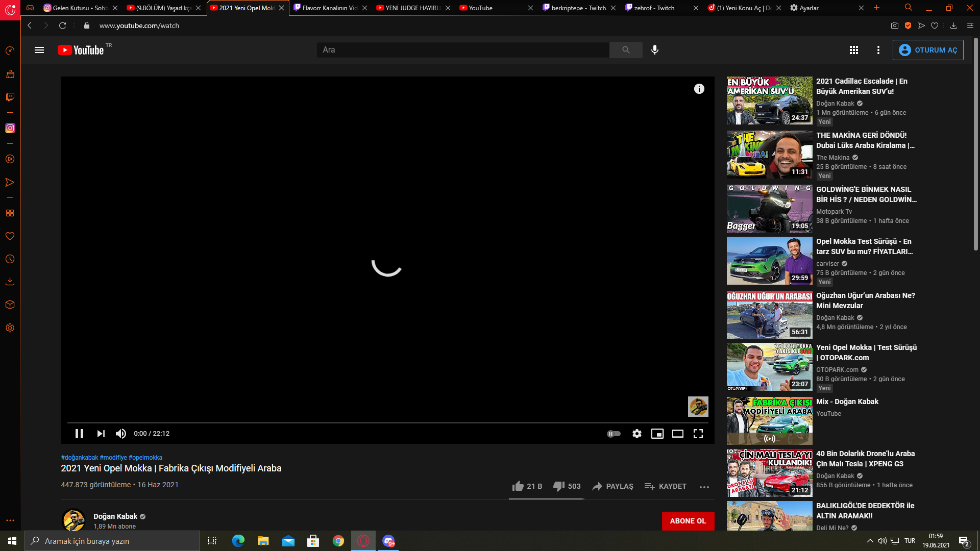Screen dimensions: 980x551
Task: Add page to bookmarks heart icon
Action: 935,26
